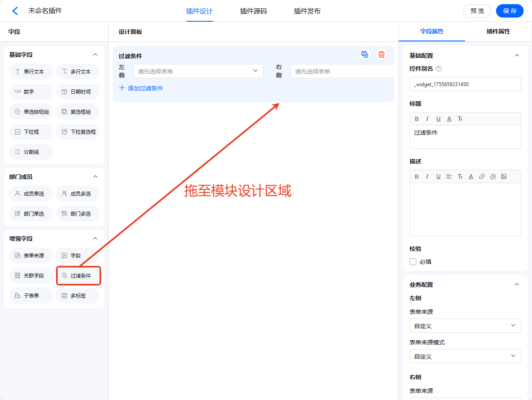Toggle bold in the 标题 editor toolbar
This screenshot has width=532, height=400.
[x=417, y=119]
